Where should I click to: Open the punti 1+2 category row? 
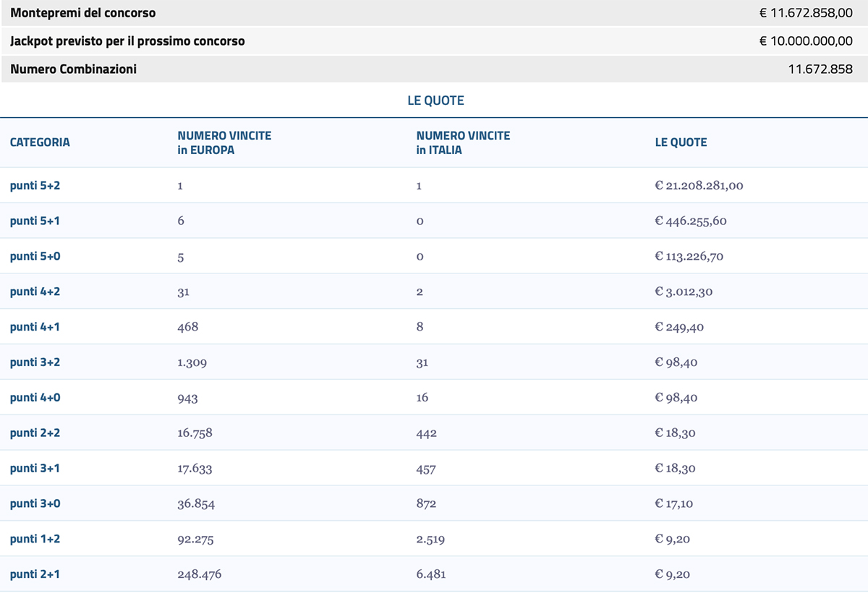(x=35, y=539)
